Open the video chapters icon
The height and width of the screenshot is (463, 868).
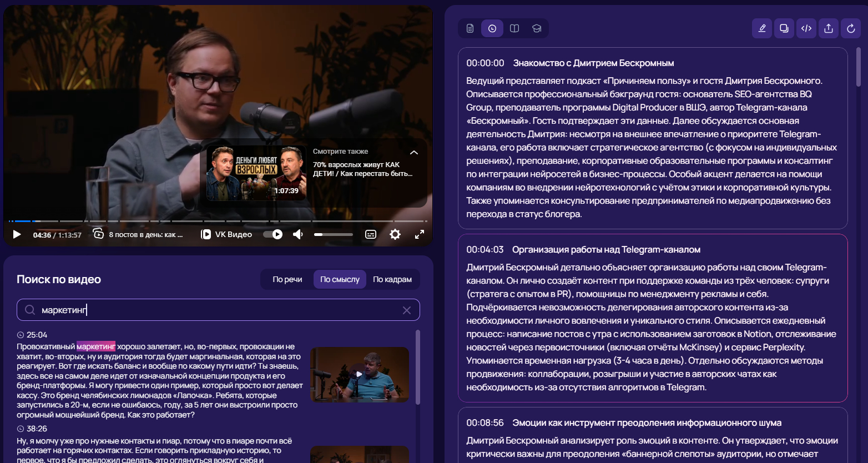[x=98, y=234]
